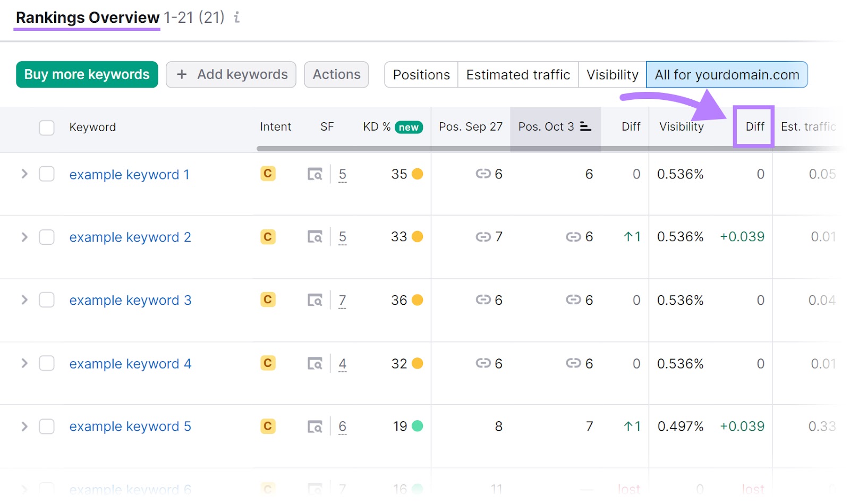Expand the example keyword 4 row
Viewport: 850px width, 504px height.
coord(24,363)
